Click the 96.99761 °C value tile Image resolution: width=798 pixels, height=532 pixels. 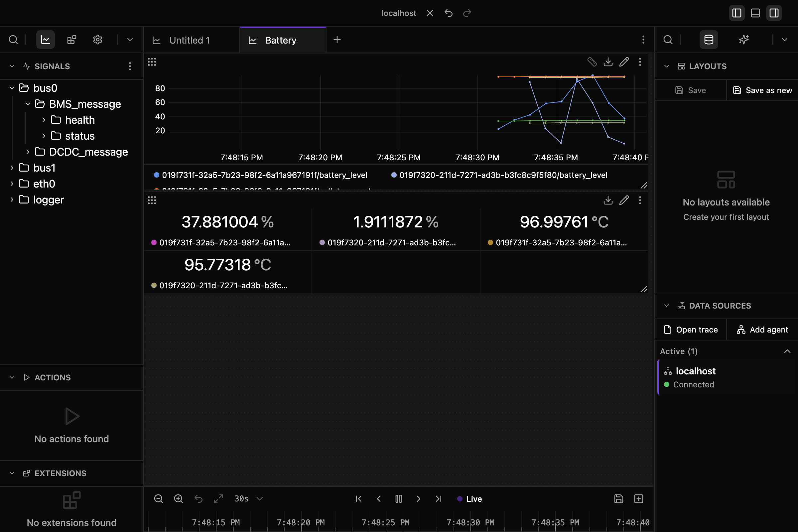(564, 229)
